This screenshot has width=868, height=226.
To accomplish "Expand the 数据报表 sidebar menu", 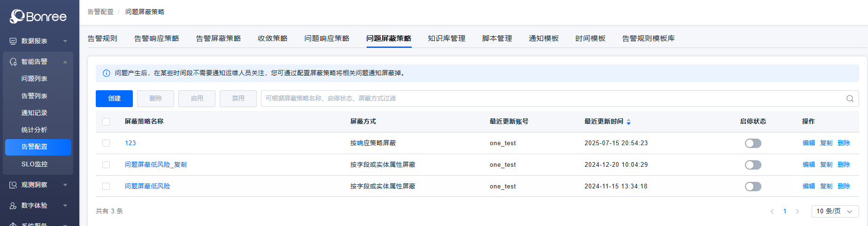I will 65,41.
